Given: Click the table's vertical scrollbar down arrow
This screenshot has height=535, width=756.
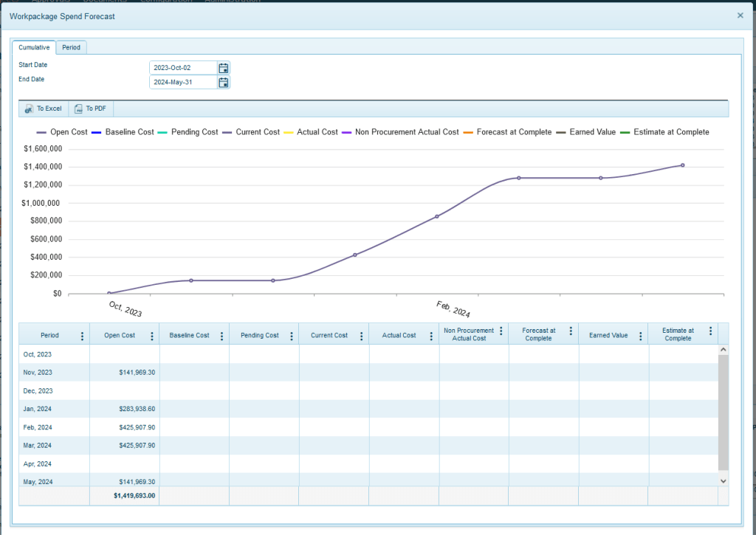Looking at the screenshot, I should [722, 480].
